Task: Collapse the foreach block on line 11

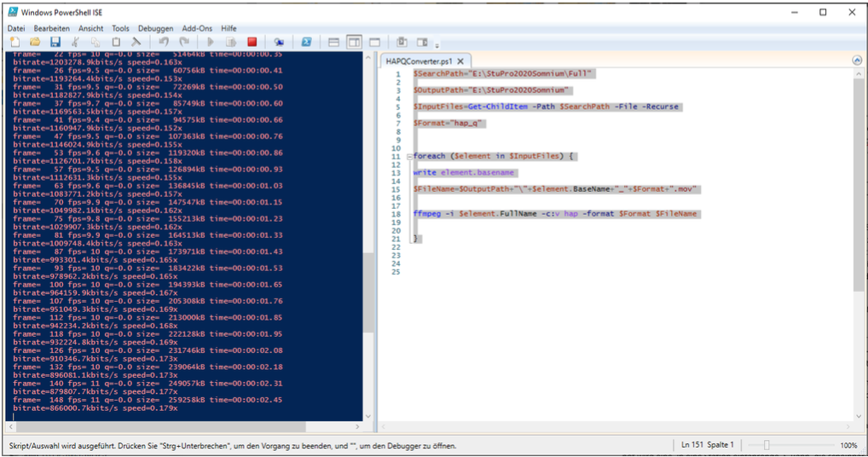Action: (409, 157)
